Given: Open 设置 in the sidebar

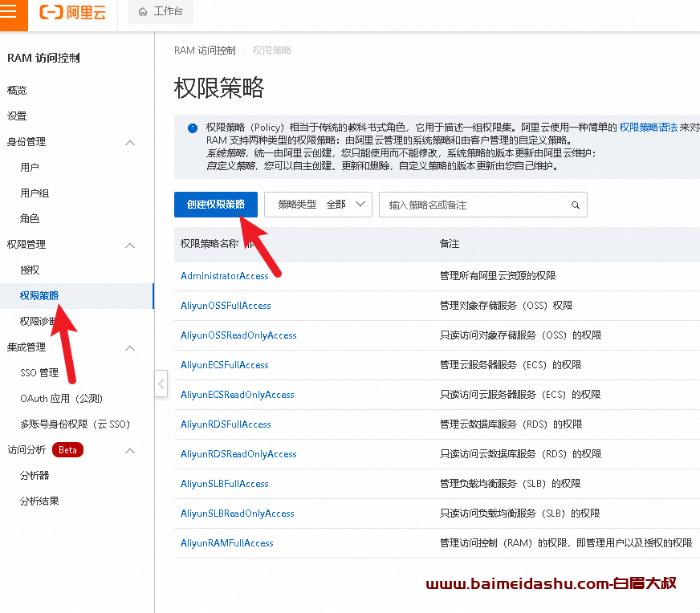Looking at the screenshot, I should pyautogui.click(x=17, y=116).
